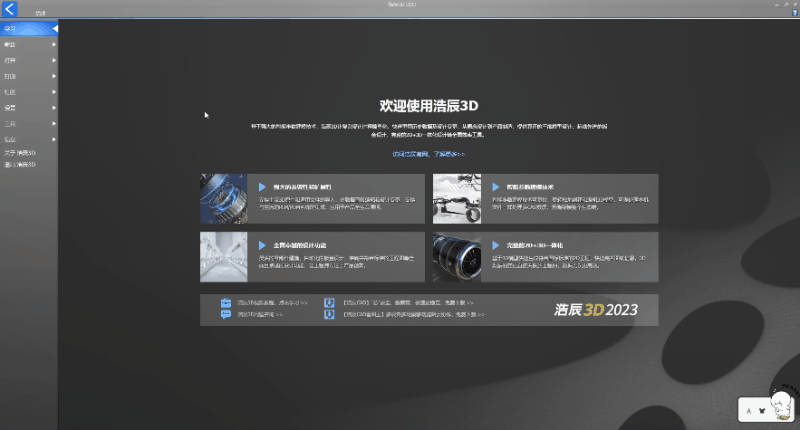Click the 浩辰CAD看图王 download arrow icon
Screen dimensions: 800x430
[330, 314]
